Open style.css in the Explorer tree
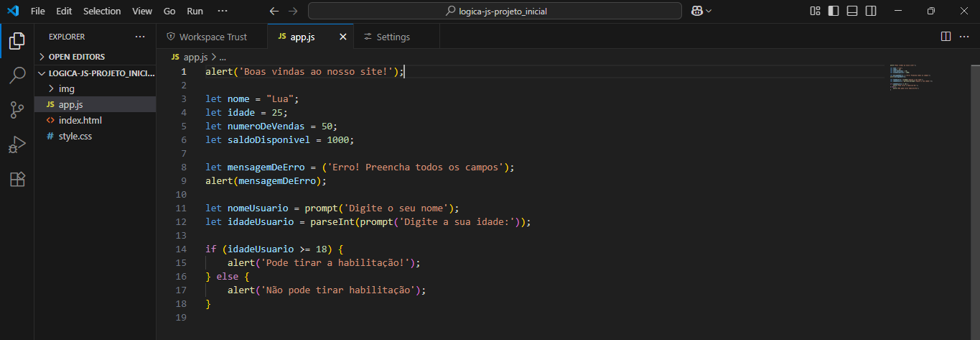Screen dimensions: 980x340 coord(95,136)
